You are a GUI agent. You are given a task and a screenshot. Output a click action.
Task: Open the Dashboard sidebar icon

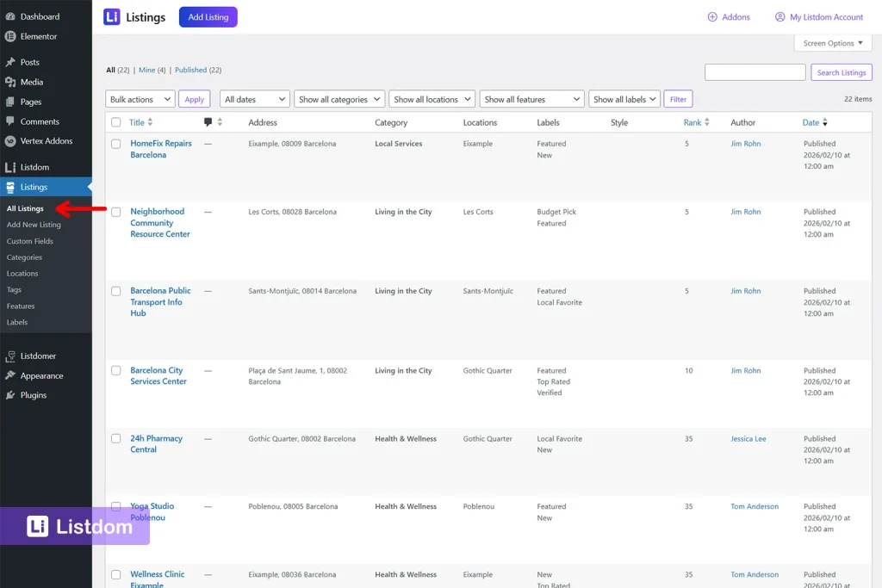[x=10, y=17]
